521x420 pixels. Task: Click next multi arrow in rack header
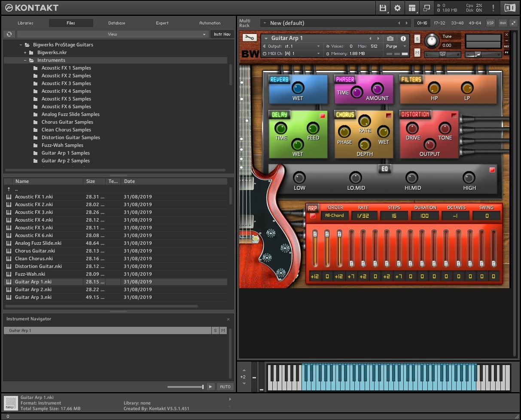coord(406,23)
